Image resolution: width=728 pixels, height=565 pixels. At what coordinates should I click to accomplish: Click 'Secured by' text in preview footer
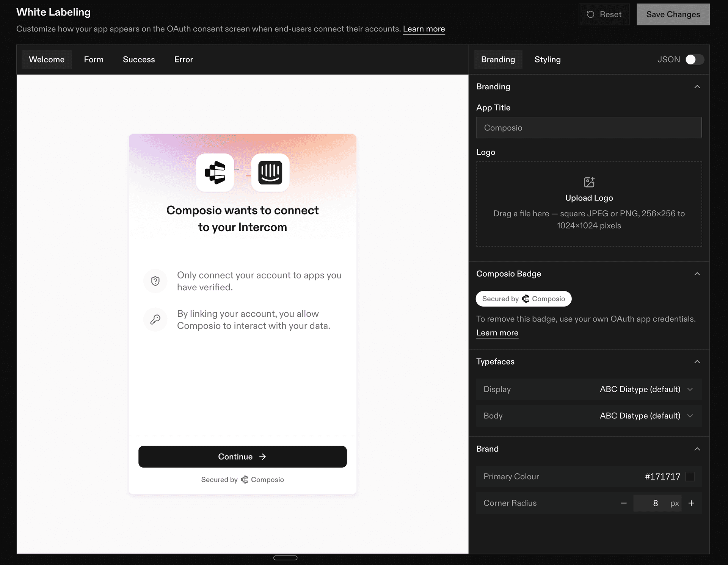[219, 480]
